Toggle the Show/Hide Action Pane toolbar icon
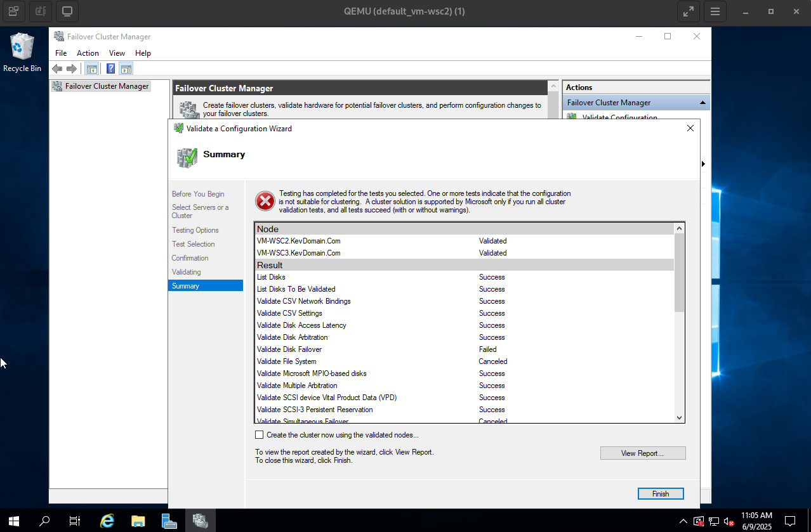This screenshot has width=811, height=532. [x=126, y=69]
